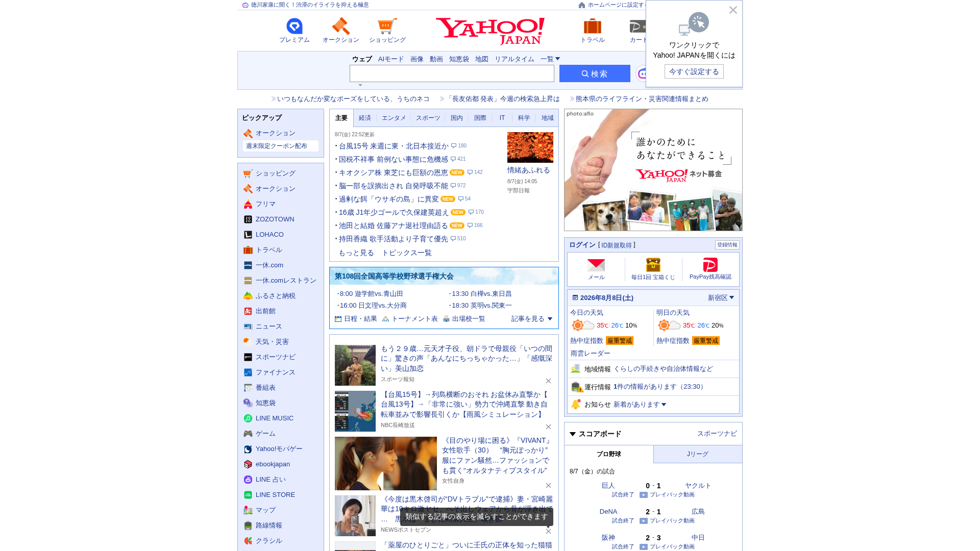
Task: Switch to the スポーツ news tab
Action: pyautogui.click(x=428, y=118)
